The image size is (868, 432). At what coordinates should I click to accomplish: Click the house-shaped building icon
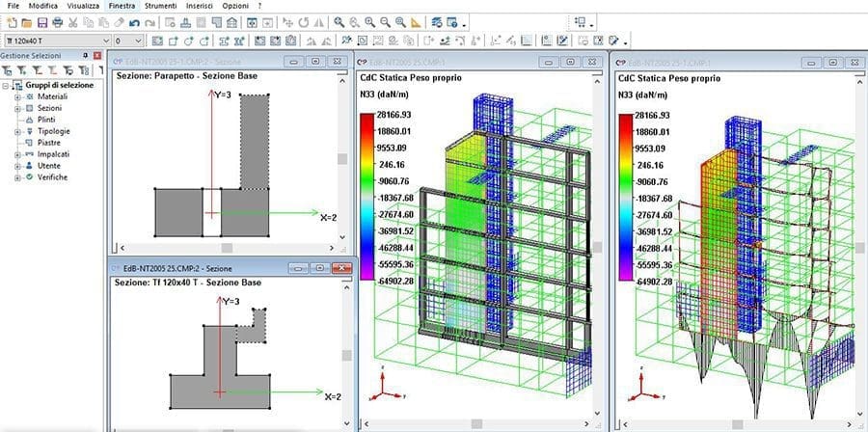click(x=231, y=23)
